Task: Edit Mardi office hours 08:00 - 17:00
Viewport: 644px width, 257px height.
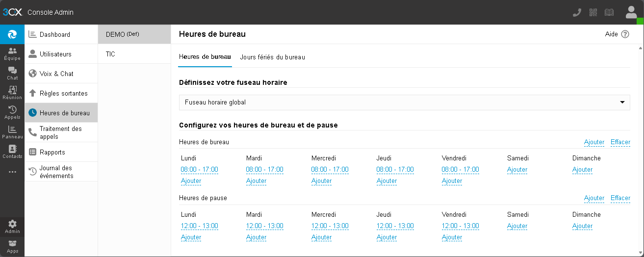Action: tap(265, 170)
